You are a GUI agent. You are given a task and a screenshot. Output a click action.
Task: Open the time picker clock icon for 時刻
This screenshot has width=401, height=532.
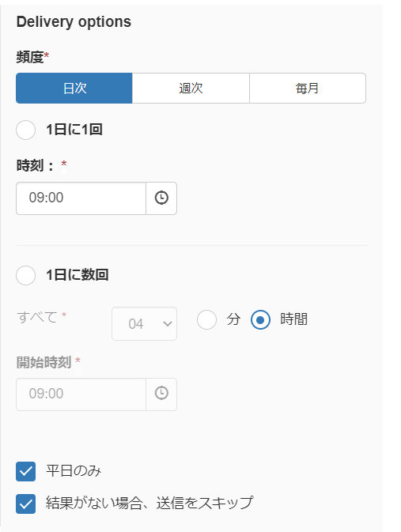(x=161, y=198)
